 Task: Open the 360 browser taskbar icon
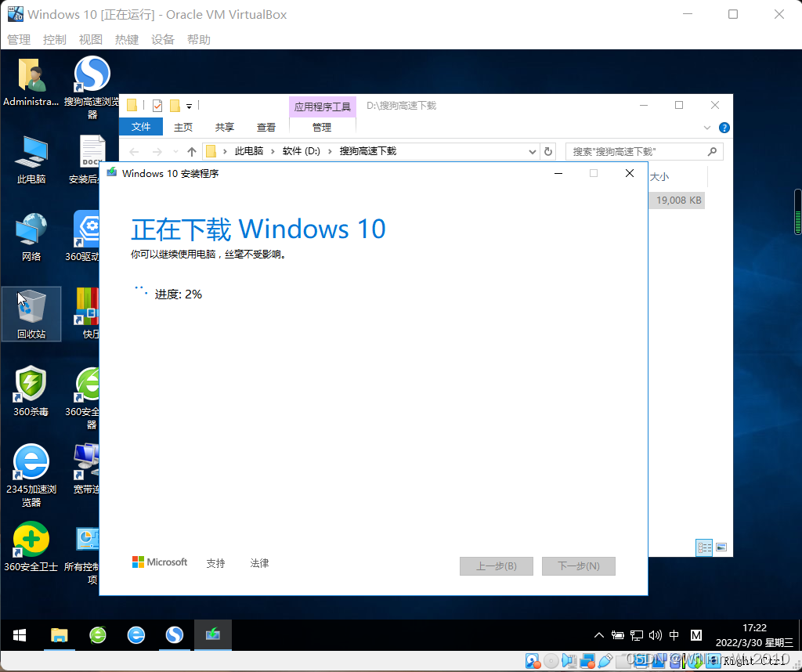pos(98,635)
